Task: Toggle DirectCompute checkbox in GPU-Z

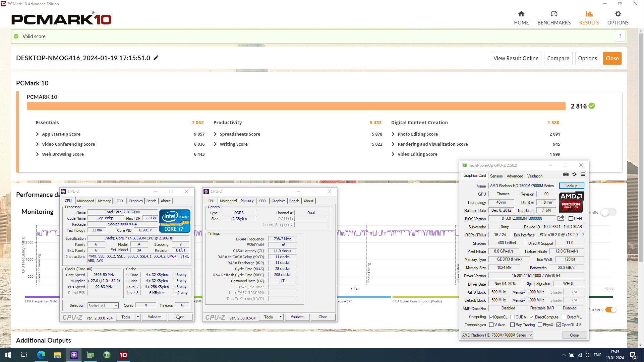Action: 532,317
